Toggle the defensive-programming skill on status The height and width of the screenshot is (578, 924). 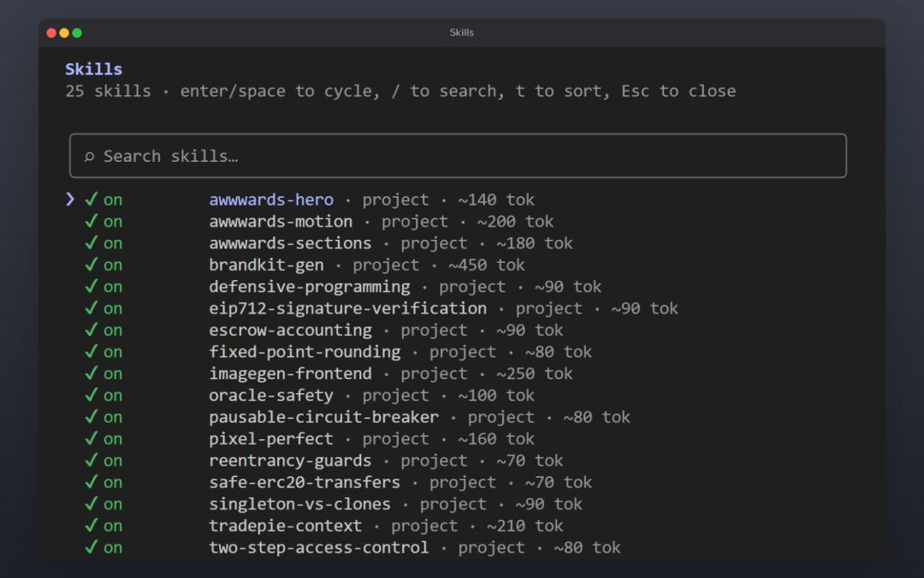[x=104, y=287]
